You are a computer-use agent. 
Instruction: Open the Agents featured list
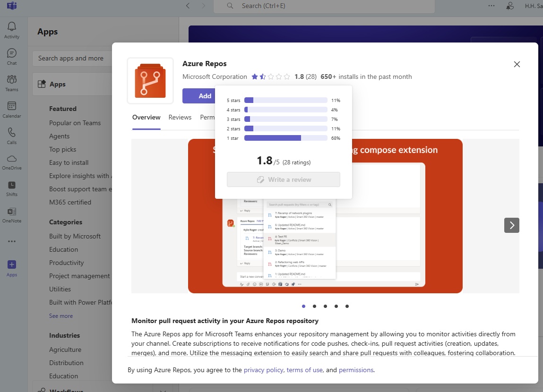(x=59, y=136)
